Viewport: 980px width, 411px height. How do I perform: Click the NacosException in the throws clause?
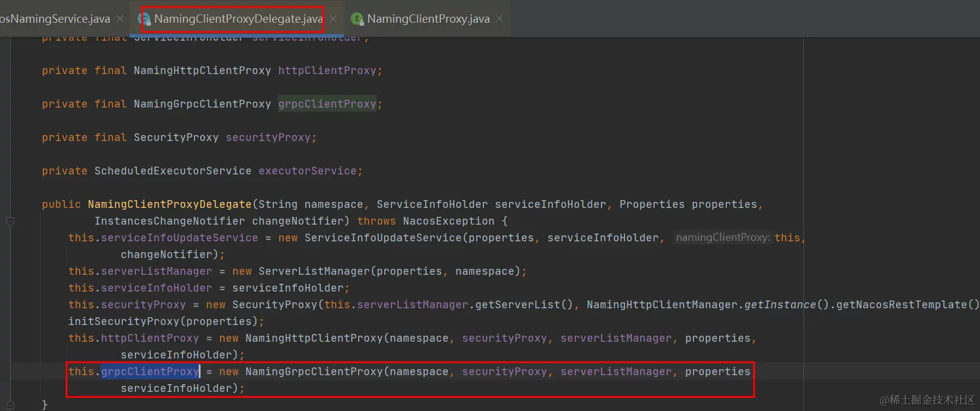pos(449,221)
